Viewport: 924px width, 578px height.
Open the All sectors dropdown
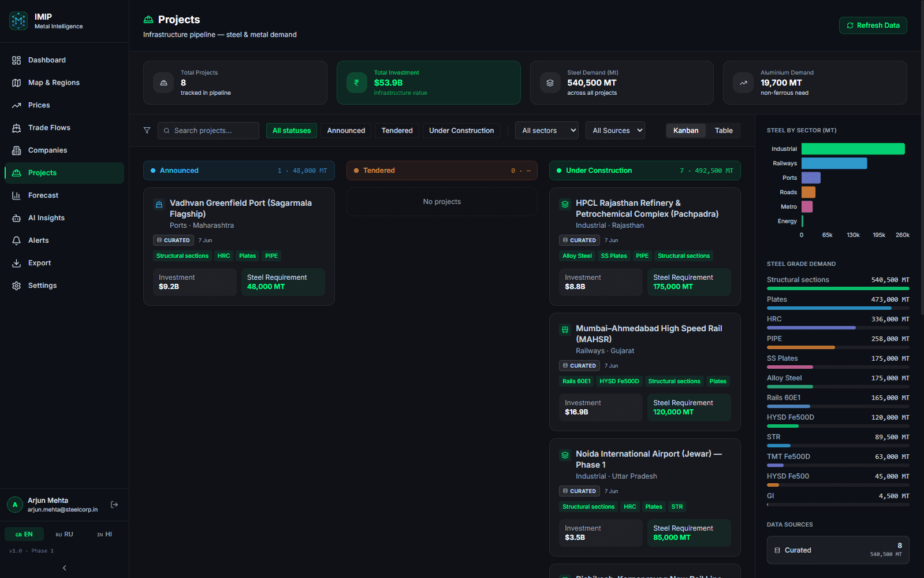click(547, 131)
